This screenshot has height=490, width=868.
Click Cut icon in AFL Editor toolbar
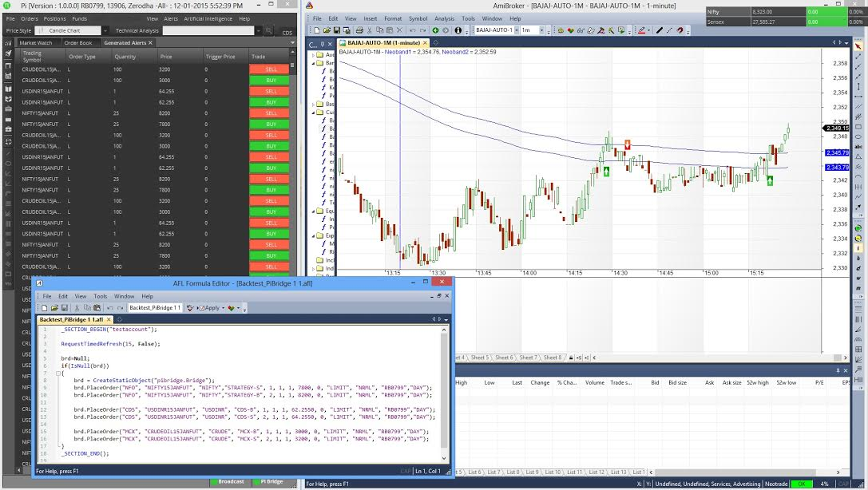(x=77, y=308)
